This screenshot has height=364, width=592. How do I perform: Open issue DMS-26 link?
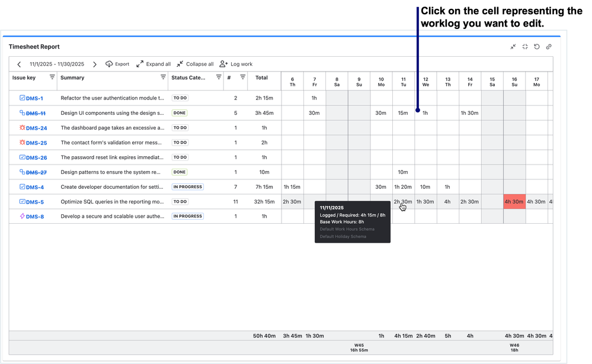tap(37, 157)
